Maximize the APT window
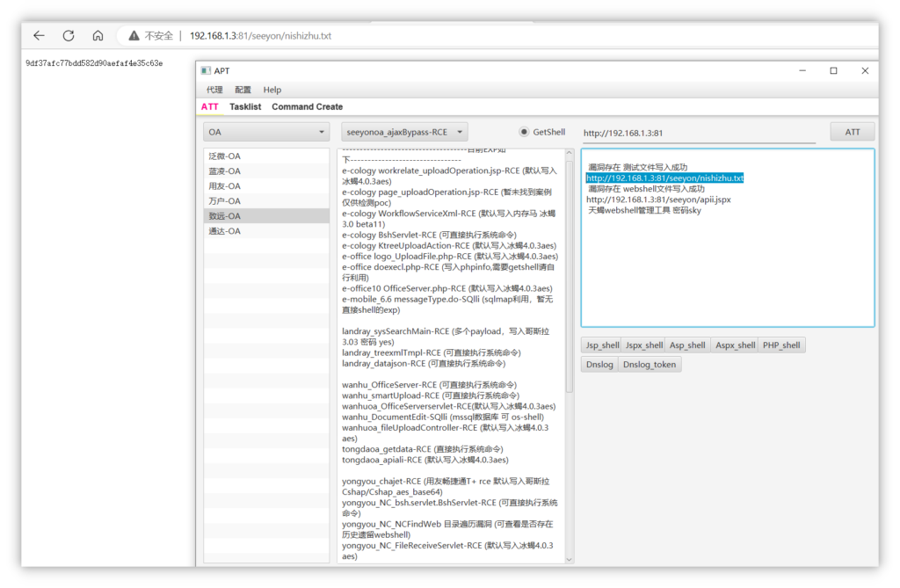Screen dimensions: 900x588 (x=833, y=70)
